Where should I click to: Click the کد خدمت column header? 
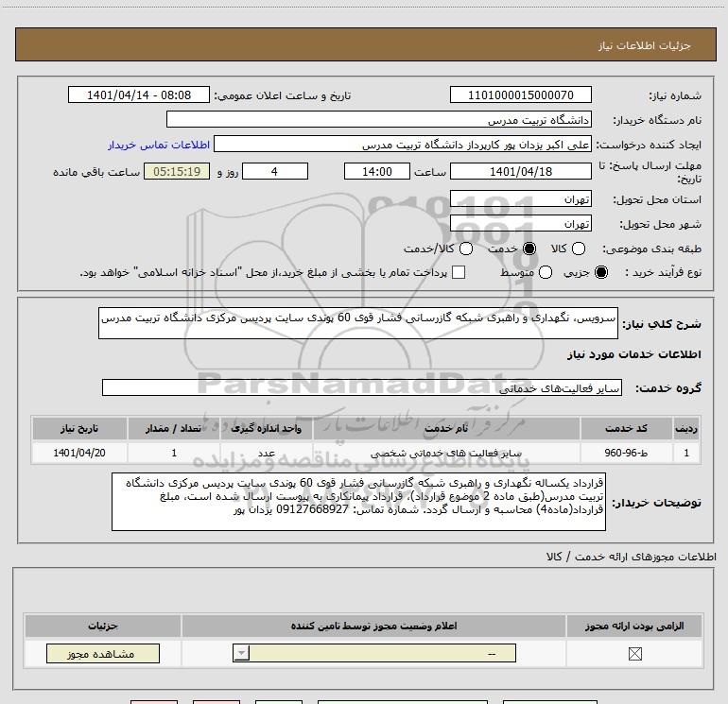pos(626,428)
